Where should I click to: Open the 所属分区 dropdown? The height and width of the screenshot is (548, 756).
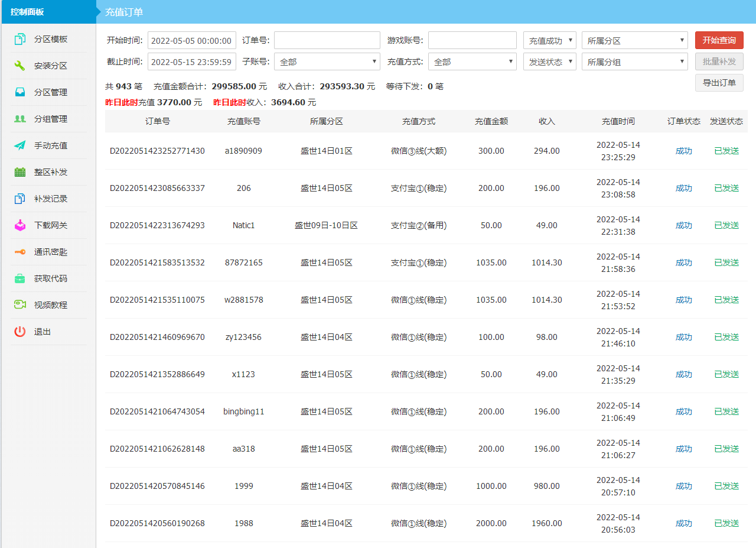tap(634, 41)
